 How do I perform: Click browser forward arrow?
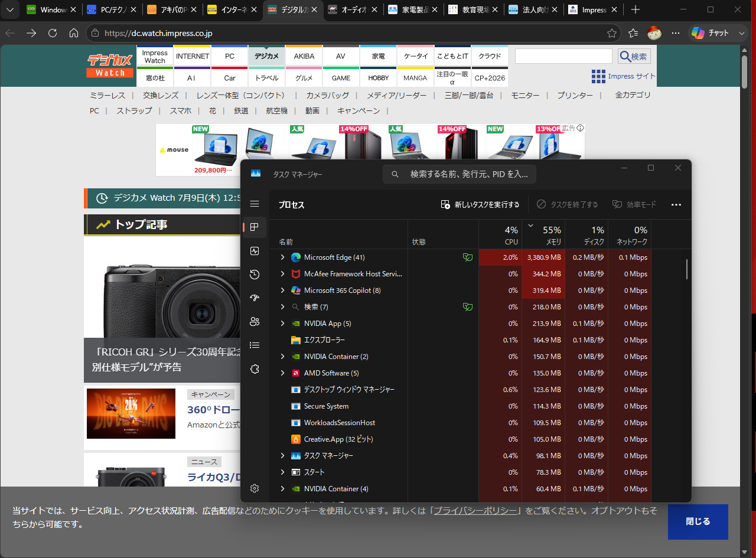point(31,33)
